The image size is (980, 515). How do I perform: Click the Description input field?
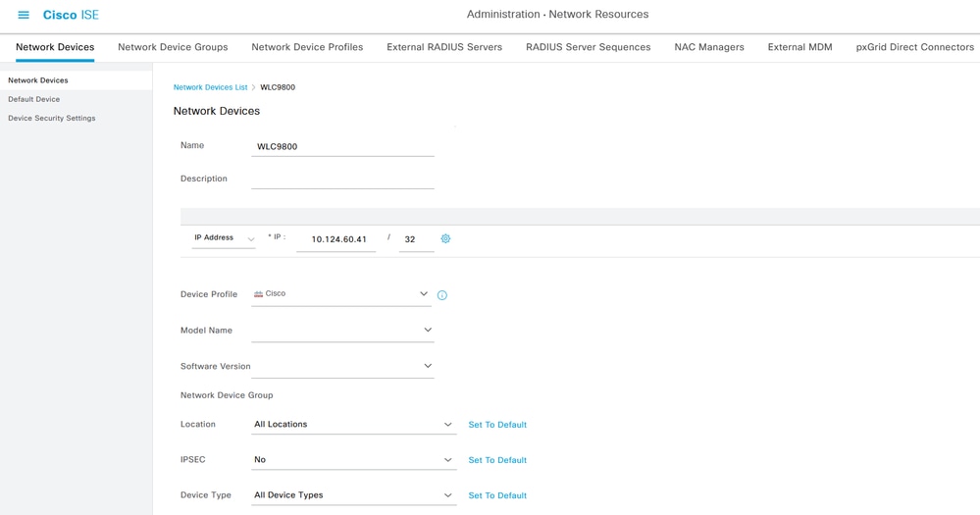pos(342,179)
